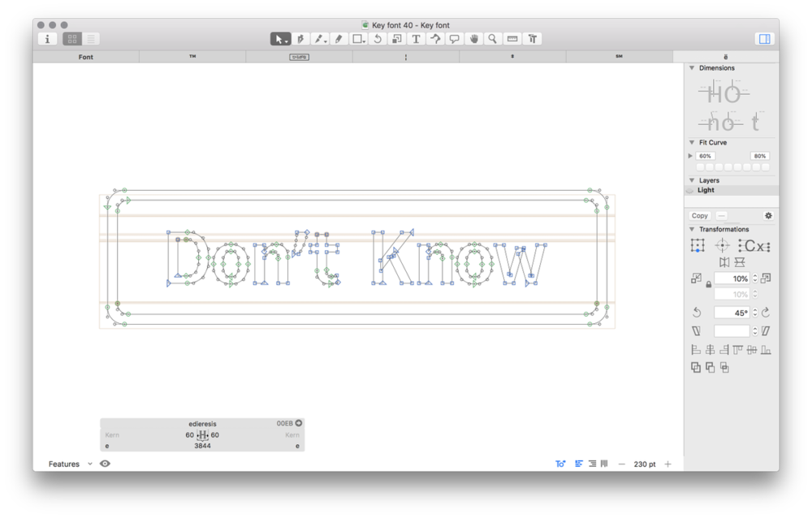Screen dimensions: 812x518
Task: Adjust the scale percentage stepper
Action: [755, 278]
